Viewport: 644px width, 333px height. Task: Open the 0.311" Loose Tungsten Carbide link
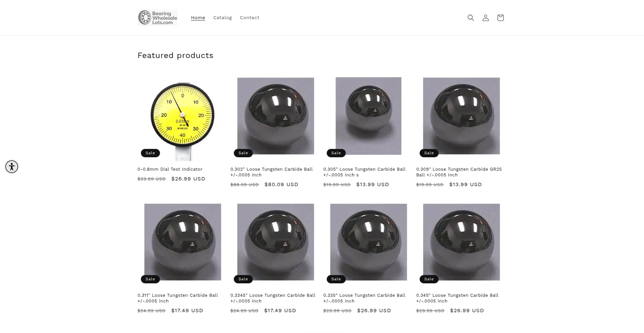click(x=178, y=298)
